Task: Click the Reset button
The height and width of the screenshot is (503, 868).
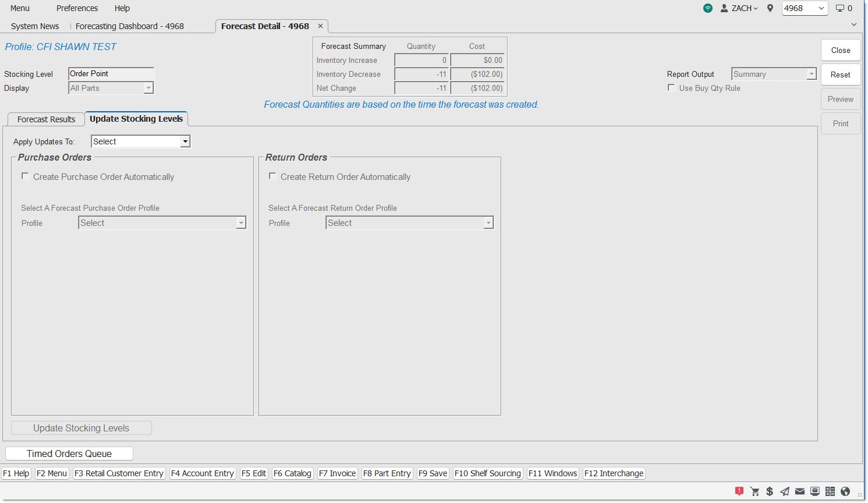Action: (x=840, y=75)
